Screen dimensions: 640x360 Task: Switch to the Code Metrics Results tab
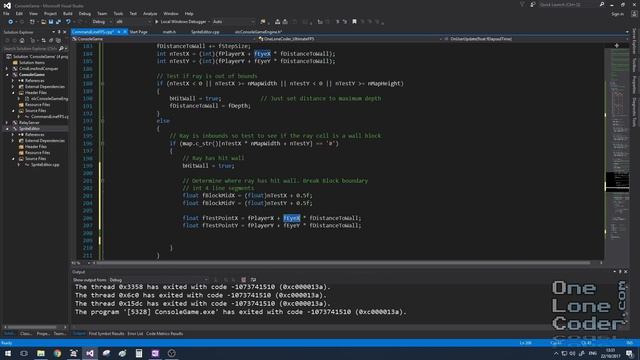click(164, 333)
